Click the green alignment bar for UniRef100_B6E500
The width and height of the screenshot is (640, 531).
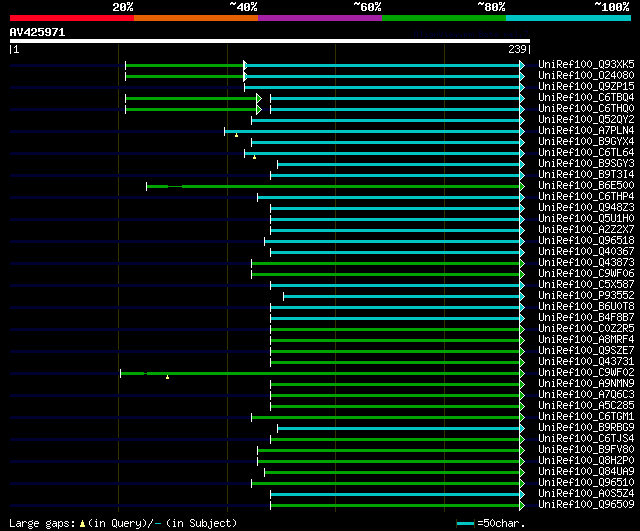333,187
